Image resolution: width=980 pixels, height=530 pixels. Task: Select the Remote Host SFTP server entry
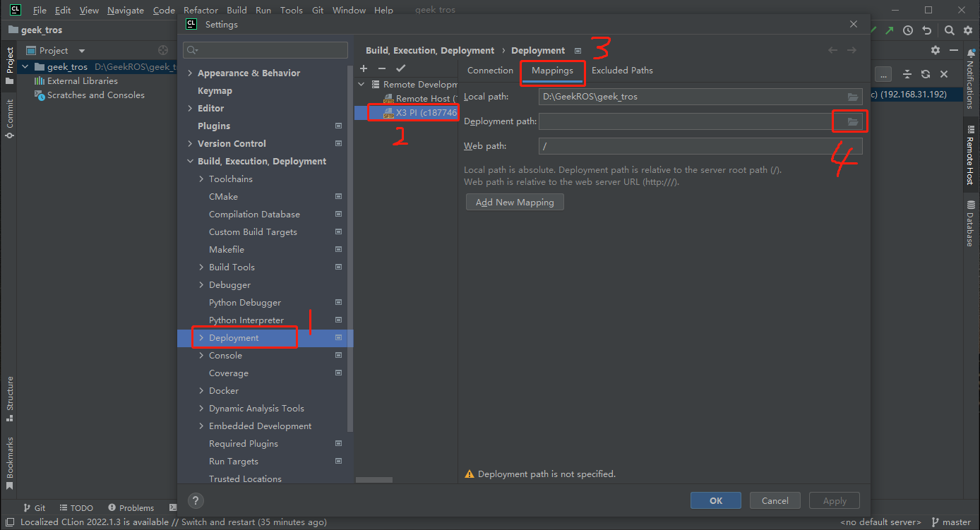(420, 98)
